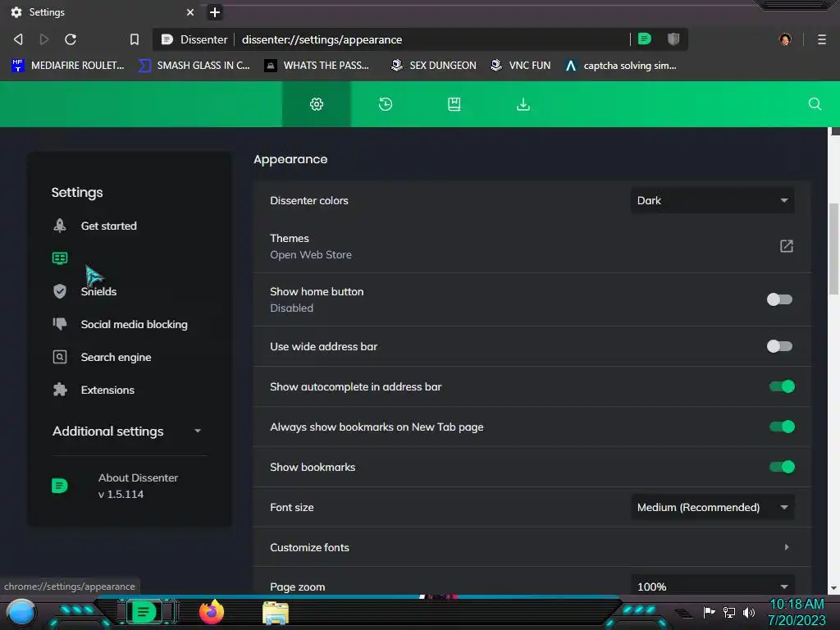This screenshot has width=840, height=630.
Task: Open the History clock icon in green toolbar
Action: [386, 104]
